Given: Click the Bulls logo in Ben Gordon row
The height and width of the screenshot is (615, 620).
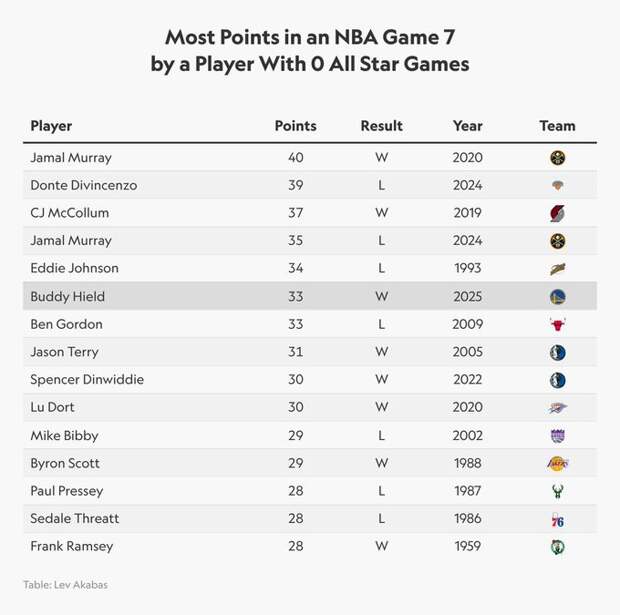Looking at the screenshot, I should click(558, 324).
